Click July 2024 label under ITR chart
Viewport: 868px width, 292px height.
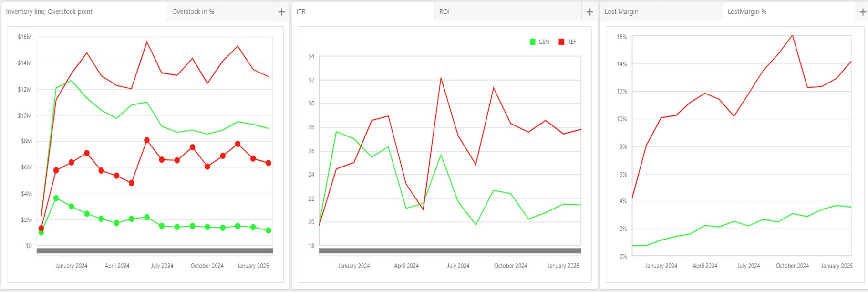pos(458,266)
